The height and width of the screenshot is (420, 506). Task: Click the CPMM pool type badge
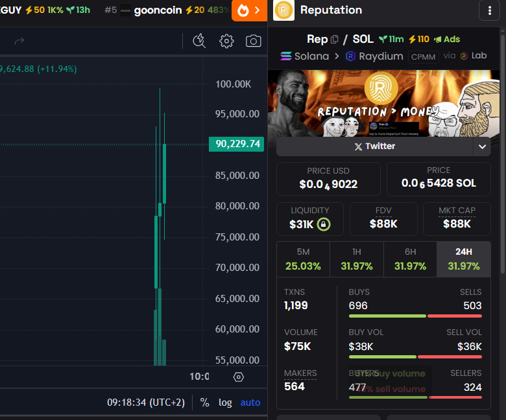coord(423,57)
